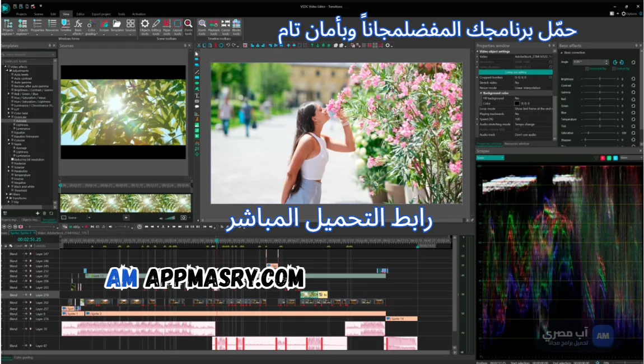Image resolution: width=644 pixels, height=364 pixels.
Task: Open the scope source dropdown
Action: pos(490,158)
